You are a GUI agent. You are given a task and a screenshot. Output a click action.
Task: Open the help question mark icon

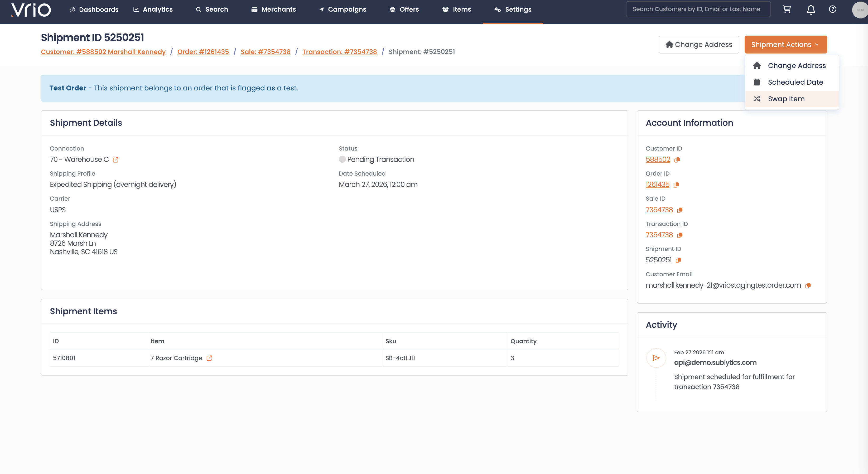[x=832, y=9]
